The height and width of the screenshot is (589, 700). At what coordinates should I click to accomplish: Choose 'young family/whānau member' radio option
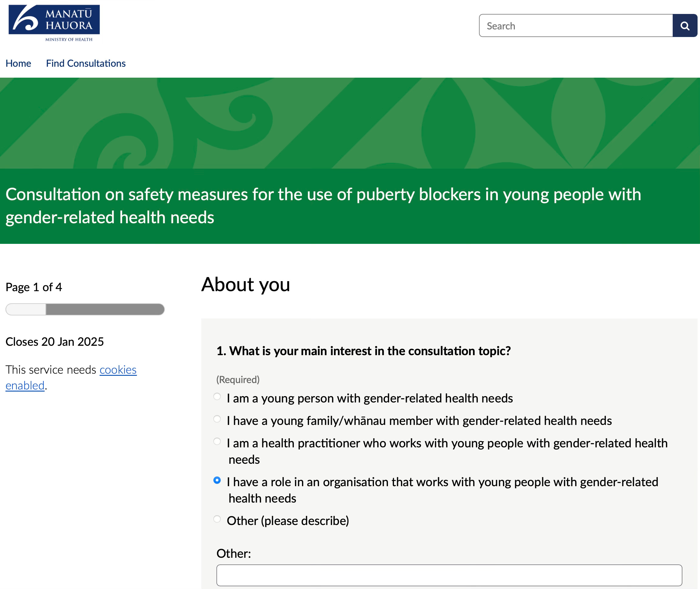click(217, 419)
